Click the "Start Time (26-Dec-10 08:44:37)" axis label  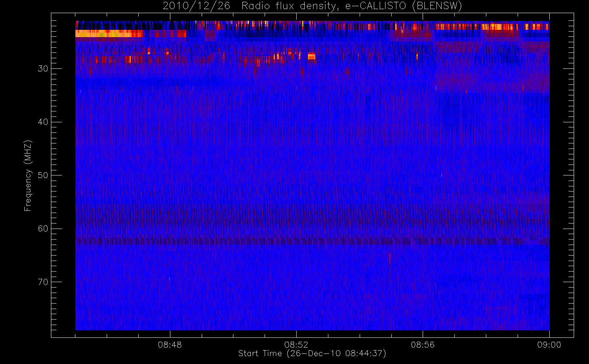[x=312, y=353]
